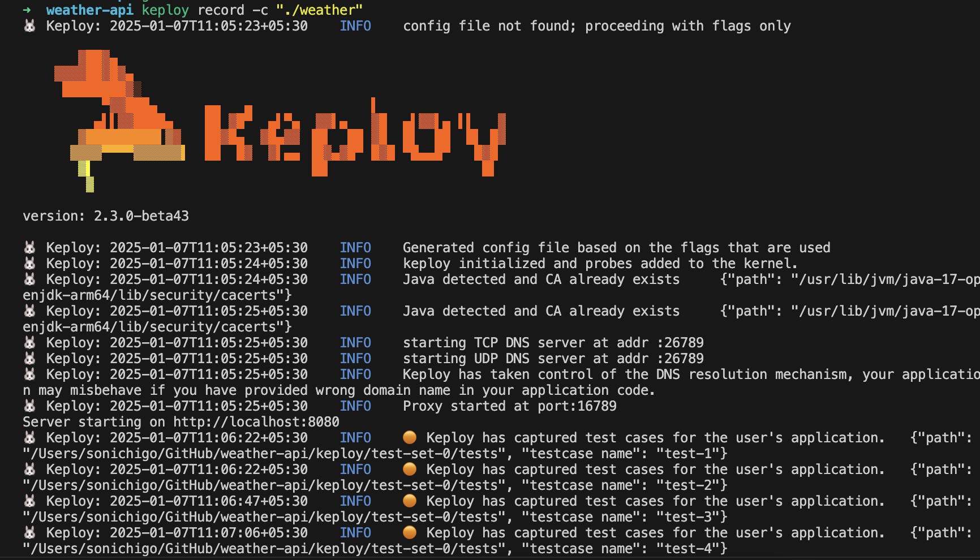Click the timestamp 2025-01-07T11:06:47+05:30

(209, 501)
